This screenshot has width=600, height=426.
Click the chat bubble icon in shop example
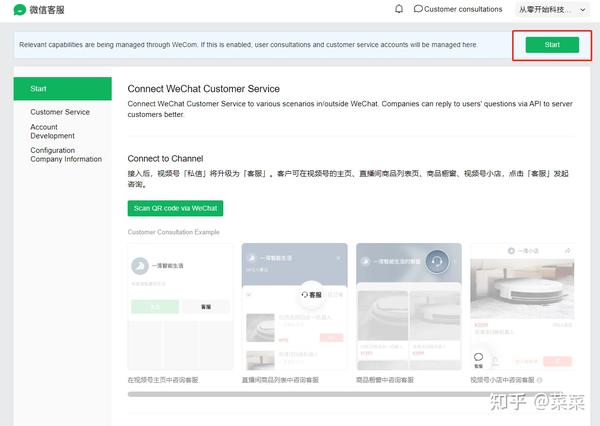coord(478,357)
